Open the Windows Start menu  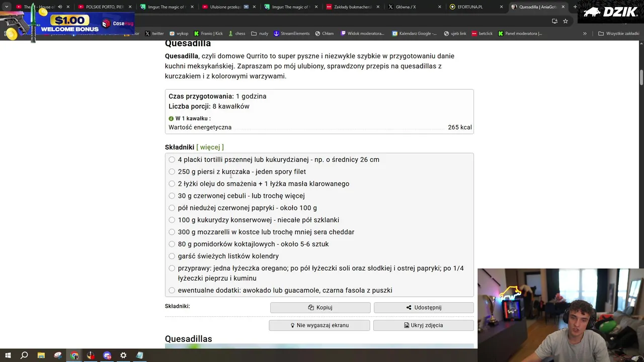point(8,355)
